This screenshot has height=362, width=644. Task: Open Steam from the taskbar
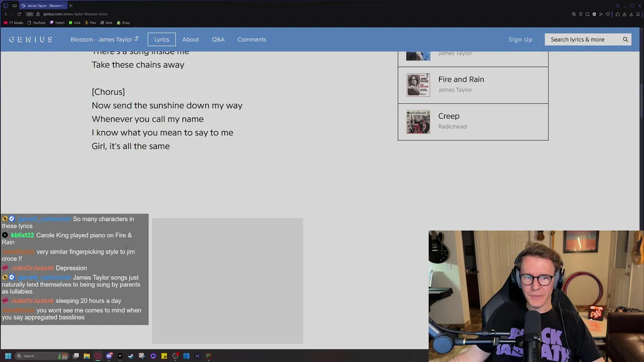pyautogui.click(x=131, y=356)
